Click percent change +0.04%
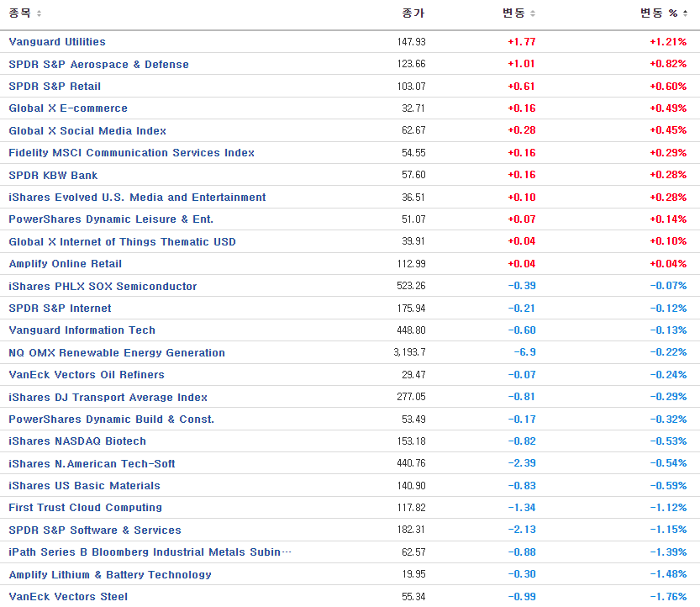700x607 pixels. [x=668, y=264]
